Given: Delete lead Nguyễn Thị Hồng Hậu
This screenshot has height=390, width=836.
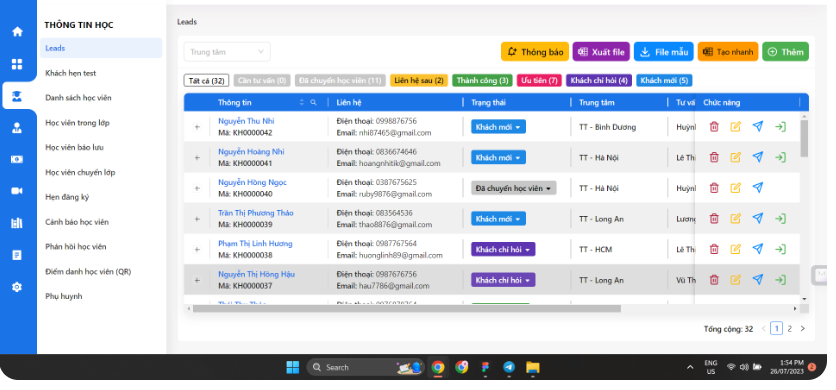Looking at the screenshot, I should [714, 280].
